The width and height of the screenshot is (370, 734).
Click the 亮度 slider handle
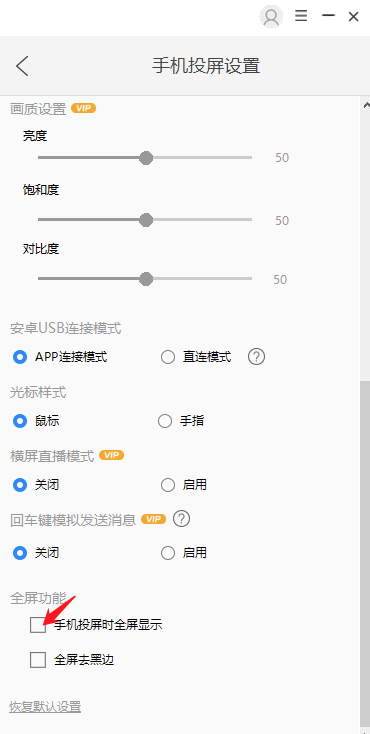(x=147, y=158)
